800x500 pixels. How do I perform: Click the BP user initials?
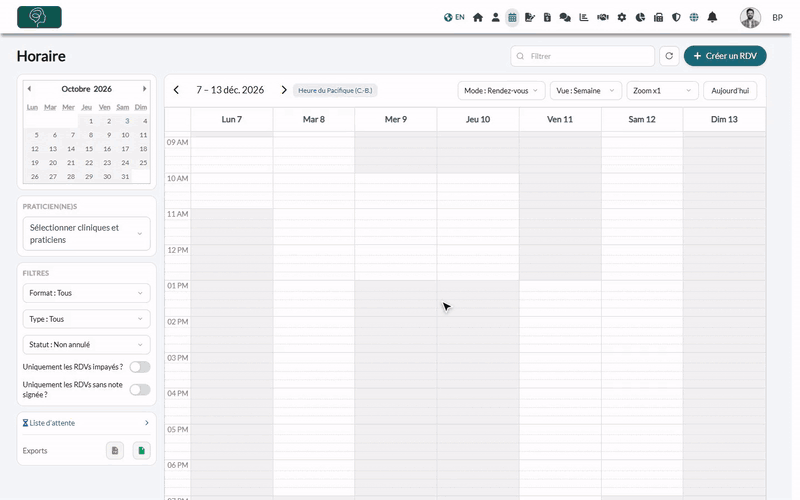pos(777,18)
